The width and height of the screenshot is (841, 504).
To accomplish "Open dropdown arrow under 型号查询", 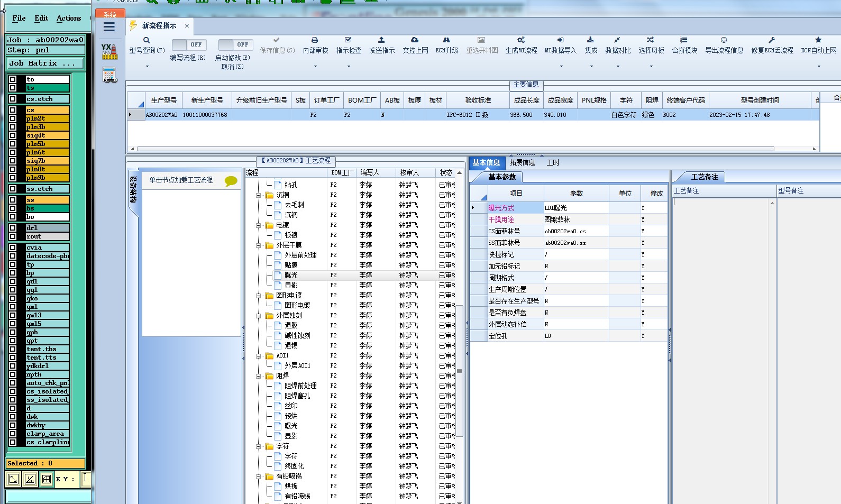I will [x=147, y=67].
